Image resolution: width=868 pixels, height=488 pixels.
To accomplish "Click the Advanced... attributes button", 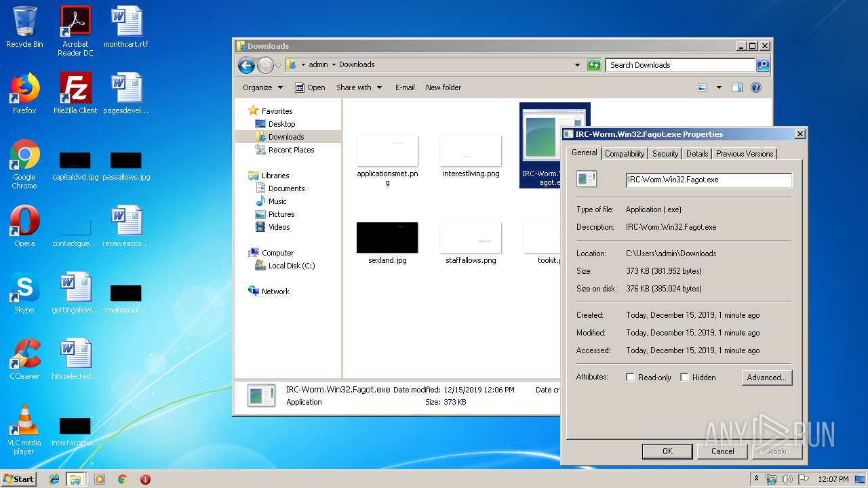I will pos(766,378).
